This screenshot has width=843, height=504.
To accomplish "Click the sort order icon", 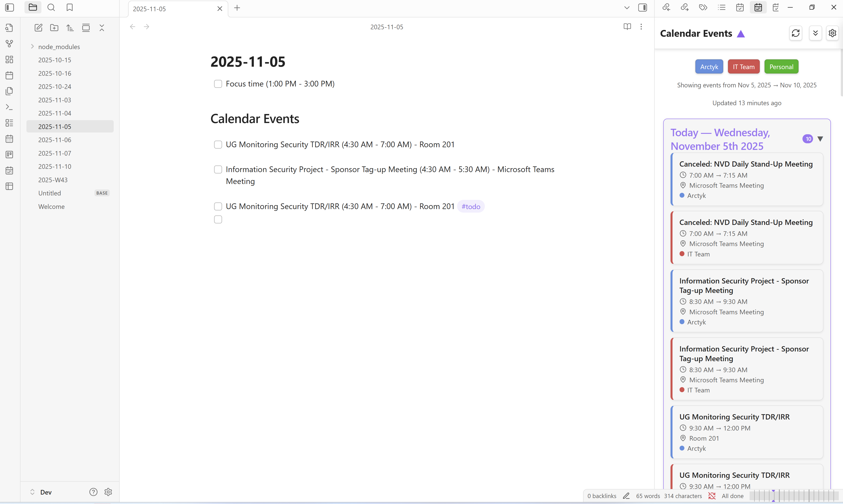I will click(70, 28).
